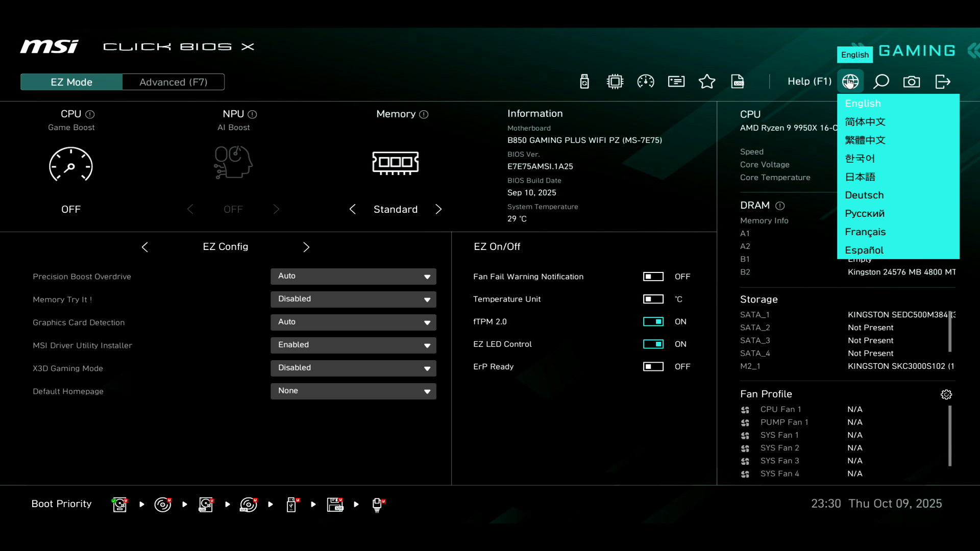Open Fan Profile settings gear
Viewport: 980px width, 551px height.
[946, 394]
